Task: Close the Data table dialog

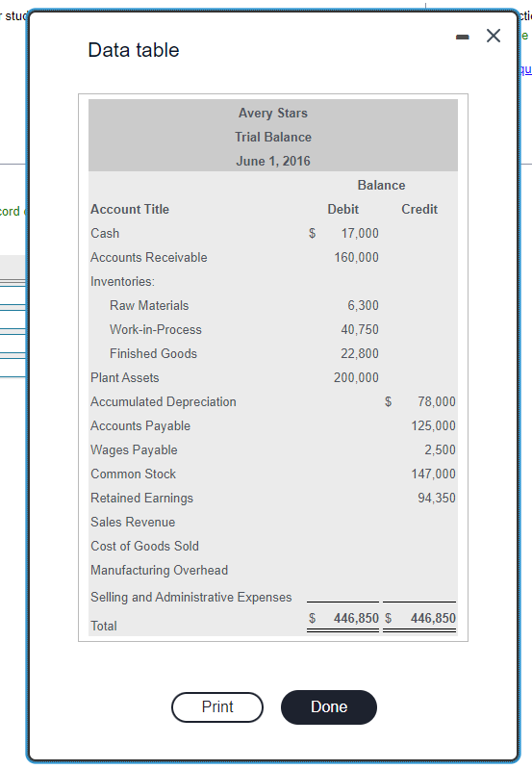Action: pyautogui.click(x=494, y=36)
